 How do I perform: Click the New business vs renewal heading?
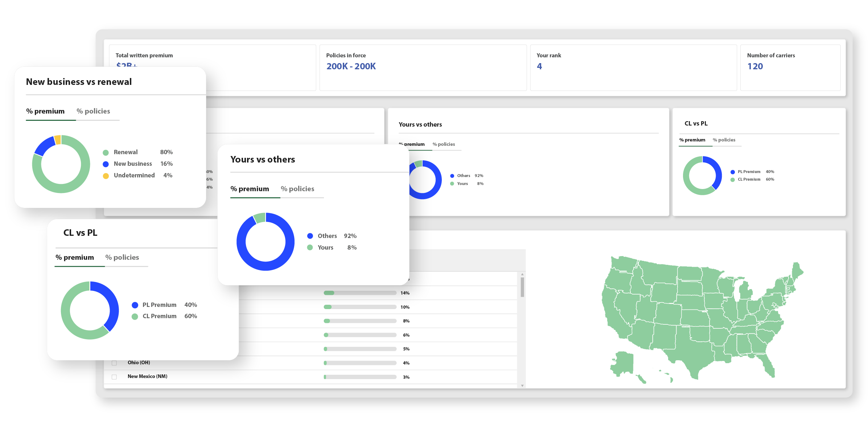pos(79,82)
